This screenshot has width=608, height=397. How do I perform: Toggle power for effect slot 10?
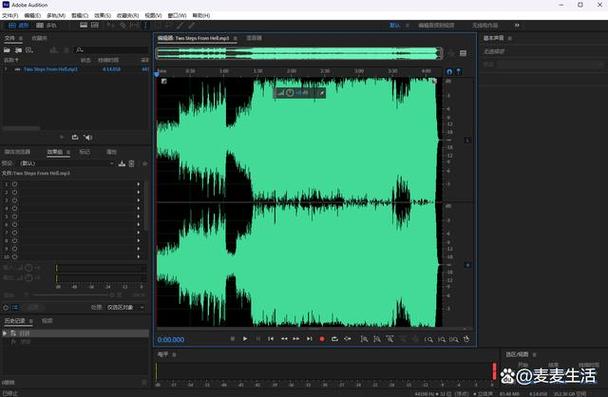(15, 257)
